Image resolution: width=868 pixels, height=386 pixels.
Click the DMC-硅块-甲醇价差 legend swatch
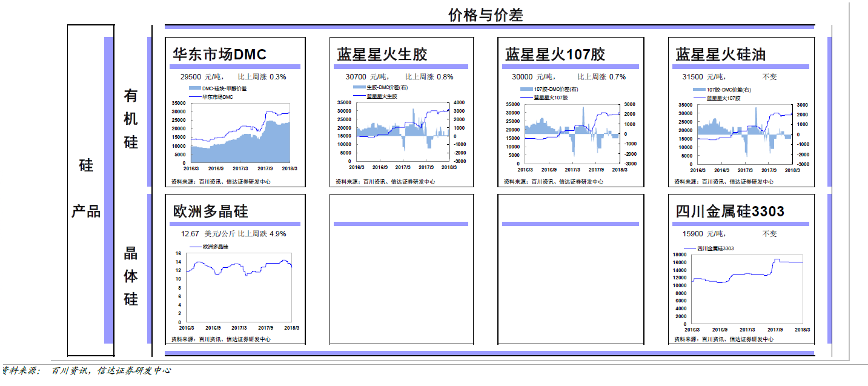point(195,88)
